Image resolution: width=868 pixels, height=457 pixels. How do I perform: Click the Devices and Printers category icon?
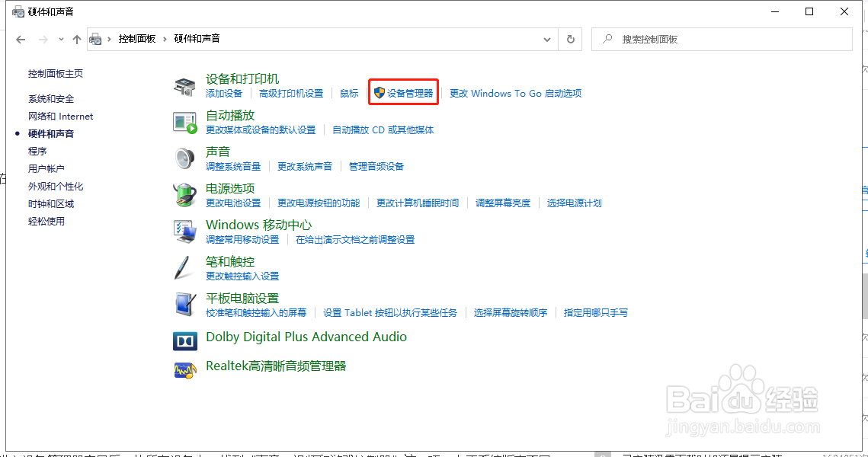tap(185, 86)
